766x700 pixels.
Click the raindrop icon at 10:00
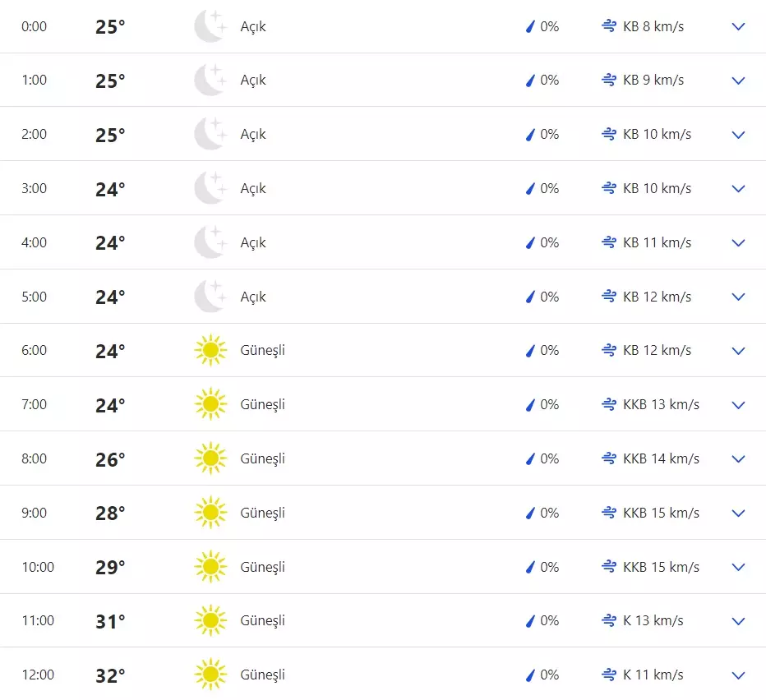(530, 567)
